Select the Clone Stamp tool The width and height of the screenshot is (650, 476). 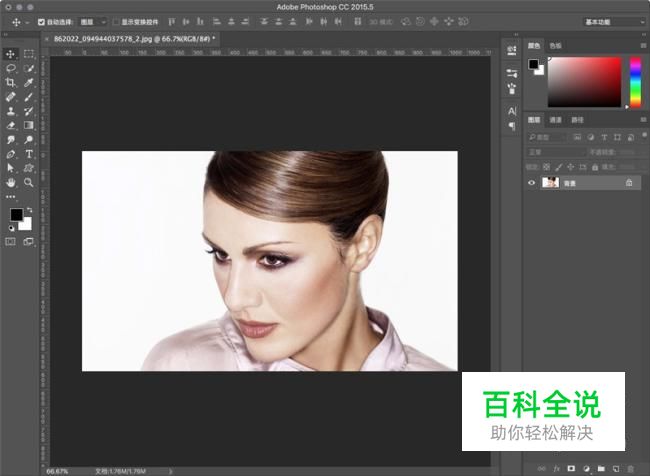click(10, 112)
